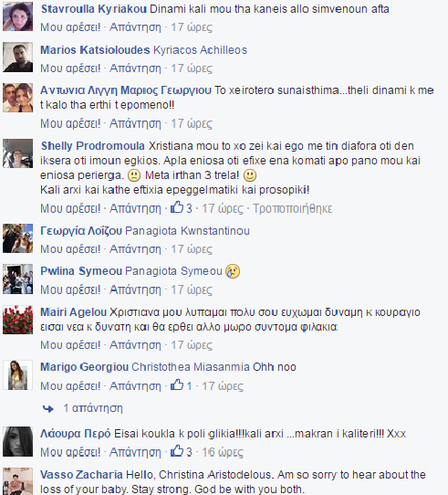Click like count thumb on Shelly Prodromoula's comment
Image resolution: width=448 pixels, height=495 pixels.
177,207
